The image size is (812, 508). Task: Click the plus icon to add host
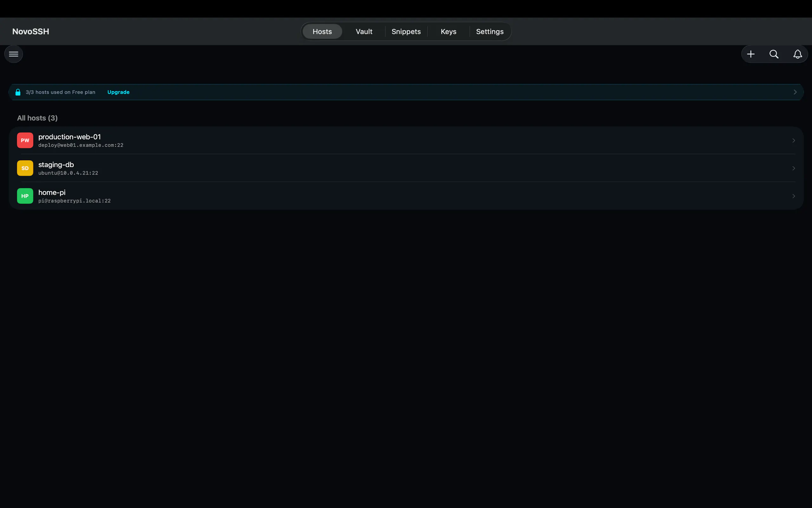click(750, 54)
